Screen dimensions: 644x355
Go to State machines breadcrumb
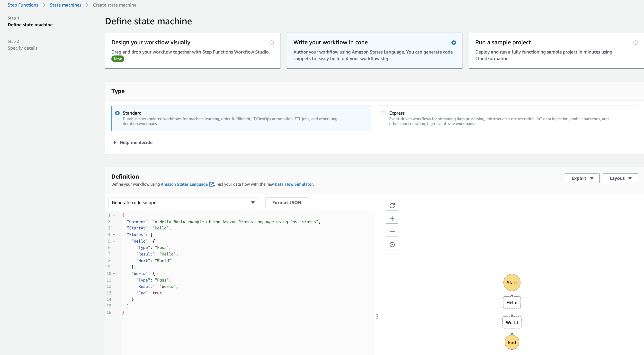tap(65, 5)
